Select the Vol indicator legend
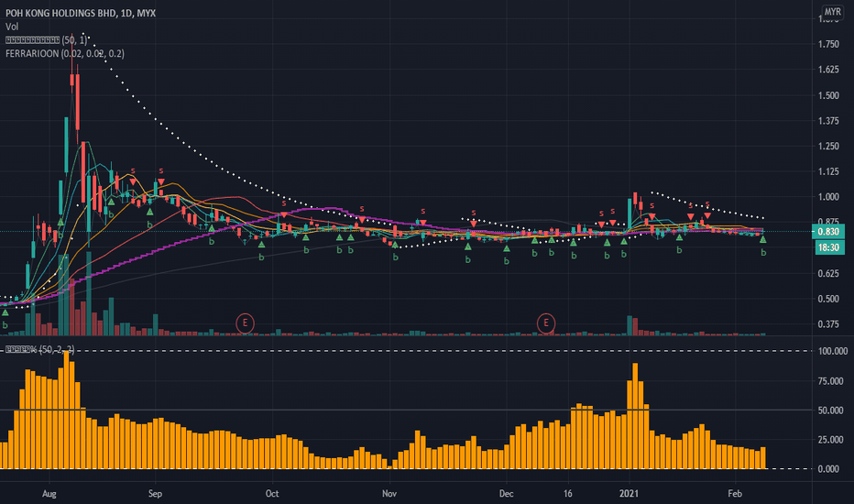The image size is (854, 504). [x=11, y=27]
